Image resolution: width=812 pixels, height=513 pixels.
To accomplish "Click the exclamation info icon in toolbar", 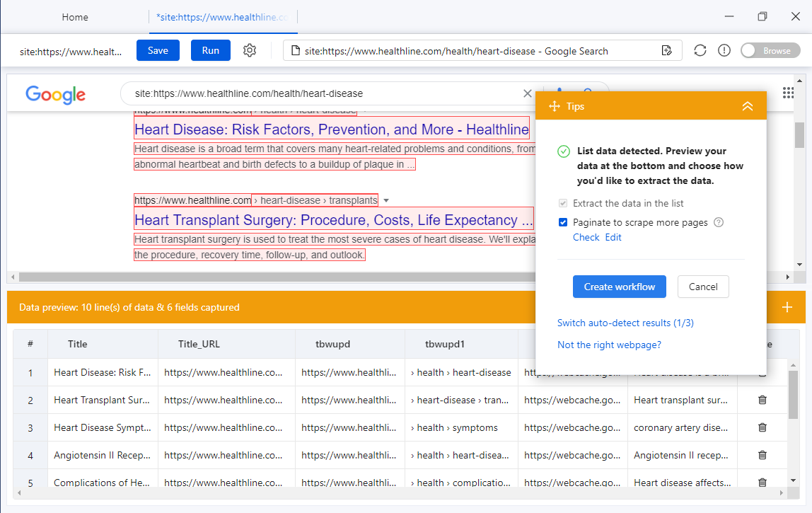I will coord(724,50).
